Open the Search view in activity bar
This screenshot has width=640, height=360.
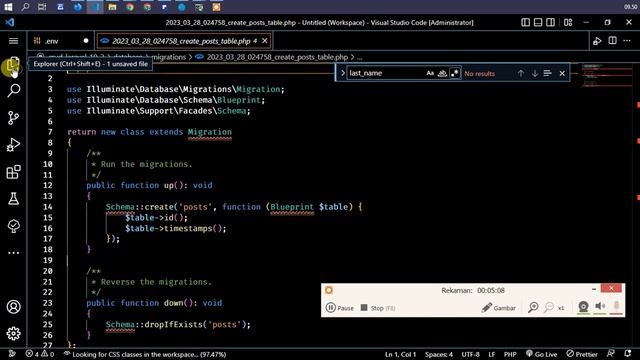(x=13, y=91)
